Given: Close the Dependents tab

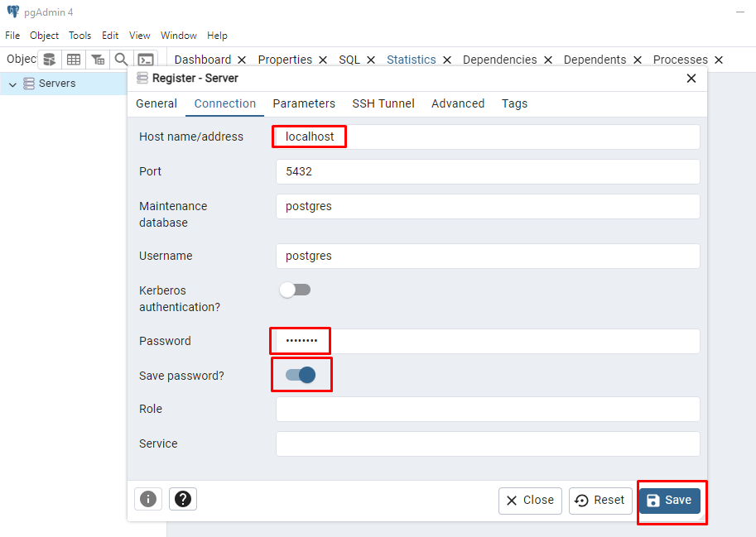Looking at the screenshot, I should tap(638, 60).
